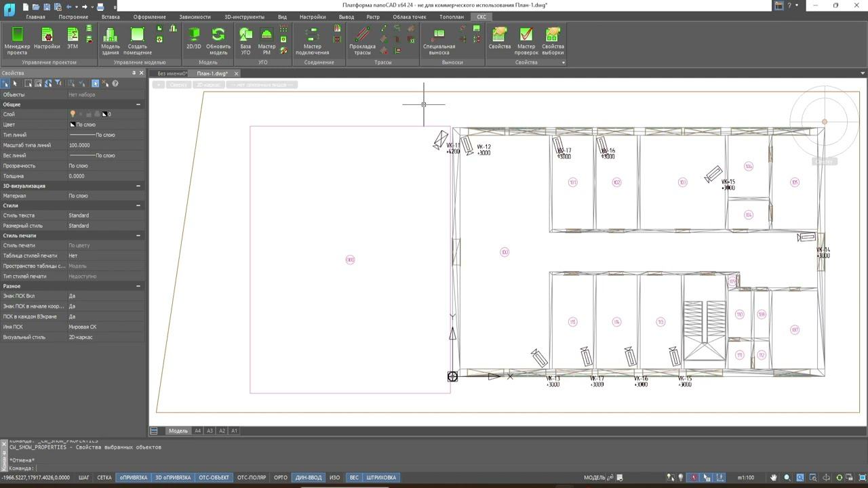868x488 pixels.
Task: Launch Мастер подключения
Action: click(x=312, y=41)
